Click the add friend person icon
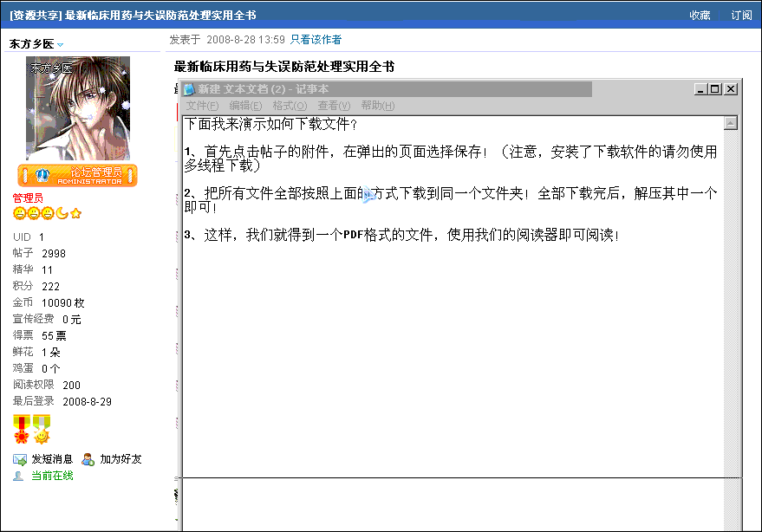 (x=88, y=459)
